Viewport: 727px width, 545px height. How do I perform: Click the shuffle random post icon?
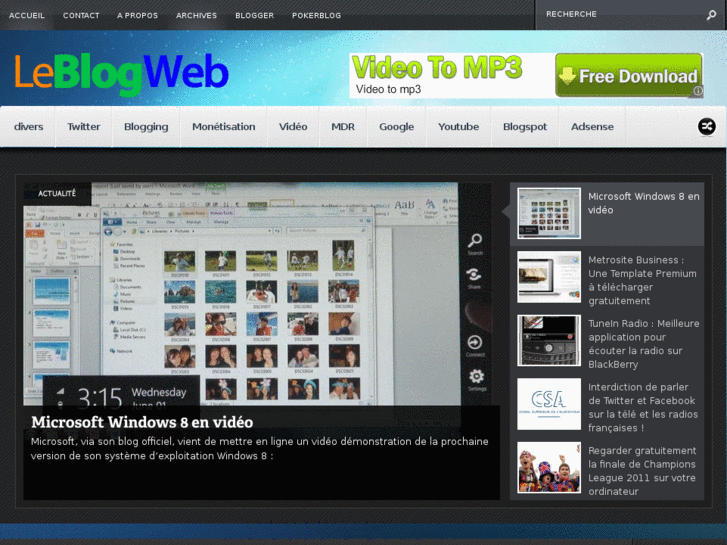(707, 126)
